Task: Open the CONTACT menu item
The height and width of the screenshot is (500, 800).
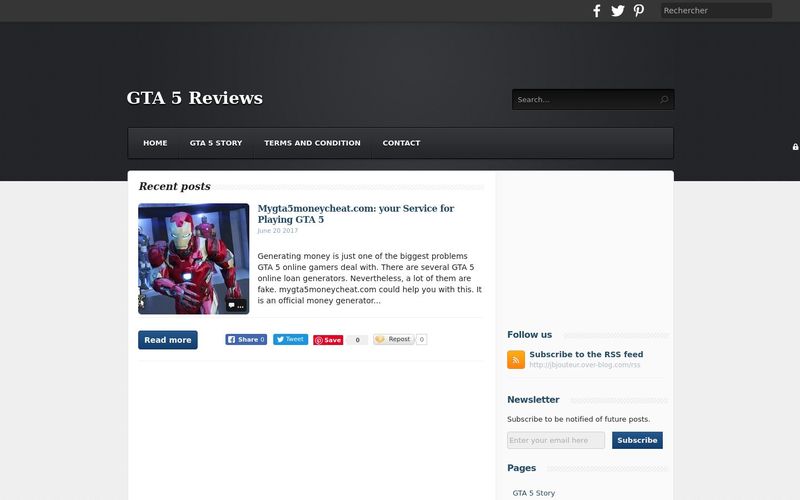Action: click(x=402, y=143)
